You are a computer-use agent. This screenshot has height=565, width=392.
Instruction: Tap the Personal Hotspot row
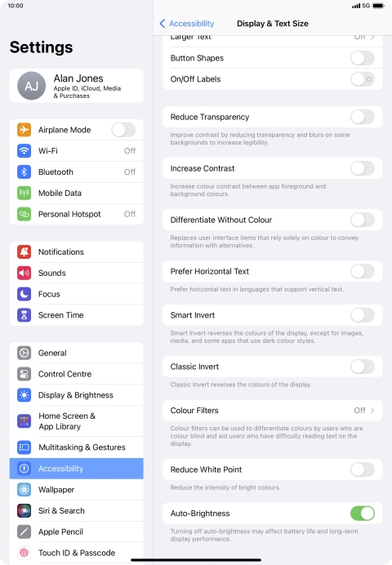coord(77,214)
